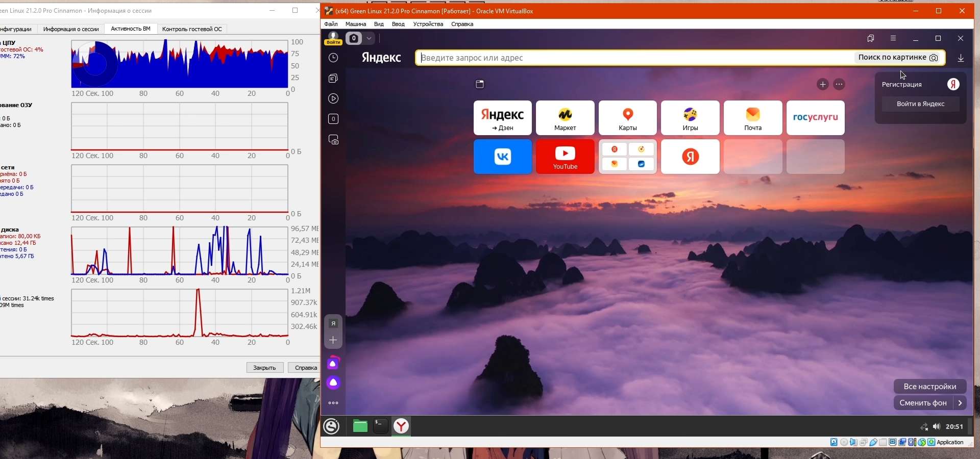Open the Green Linux start menu in taskbar
The width and height of the screenshot is (980, 459).
coord(332,426)
